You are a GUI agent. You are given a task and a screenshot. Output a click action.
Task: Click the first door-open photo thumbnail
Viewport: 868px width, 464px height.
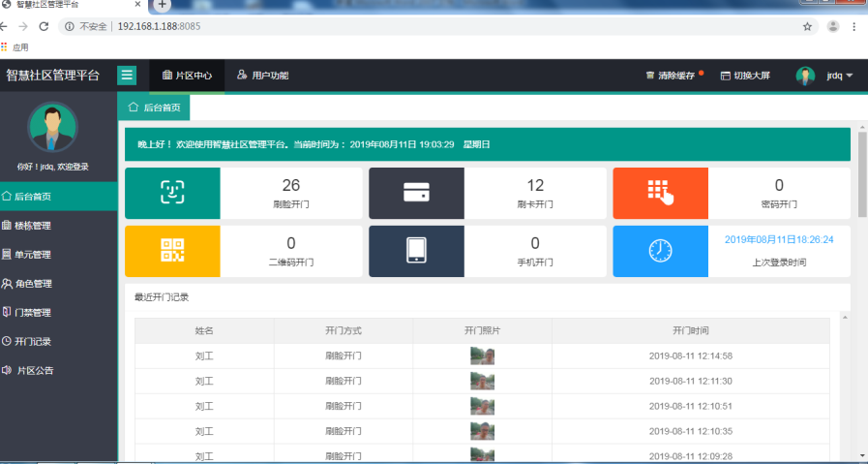pos(482,356)
